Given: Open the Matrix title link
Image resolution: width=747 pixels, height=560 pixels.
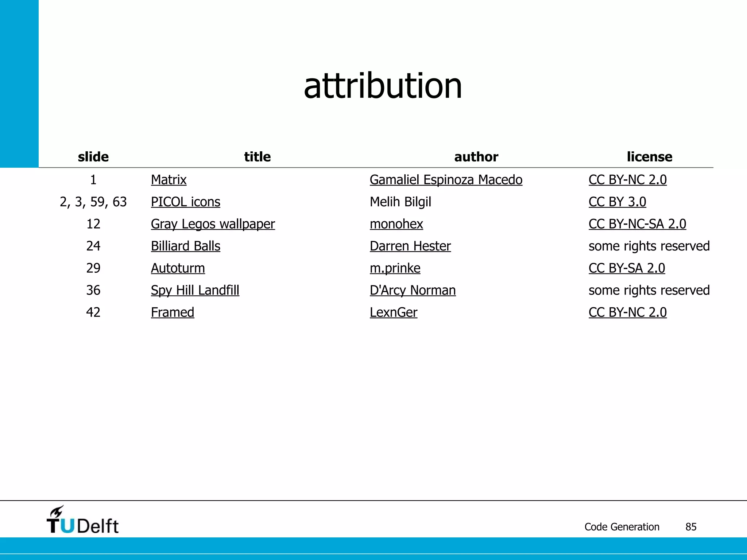Looking at the screenshot, I should pyautogui.click(x=169, y=180).
